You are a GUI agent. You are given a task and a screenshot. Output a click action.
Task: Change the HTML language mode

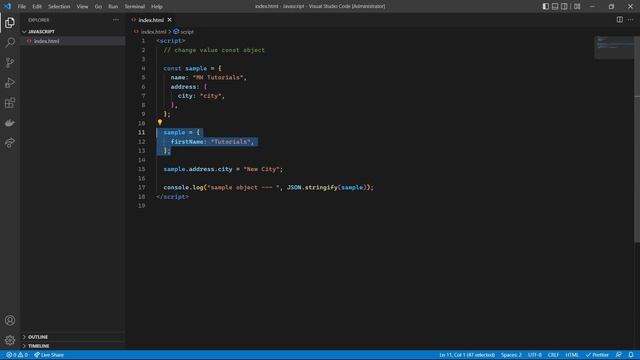[x=572, y=355]
